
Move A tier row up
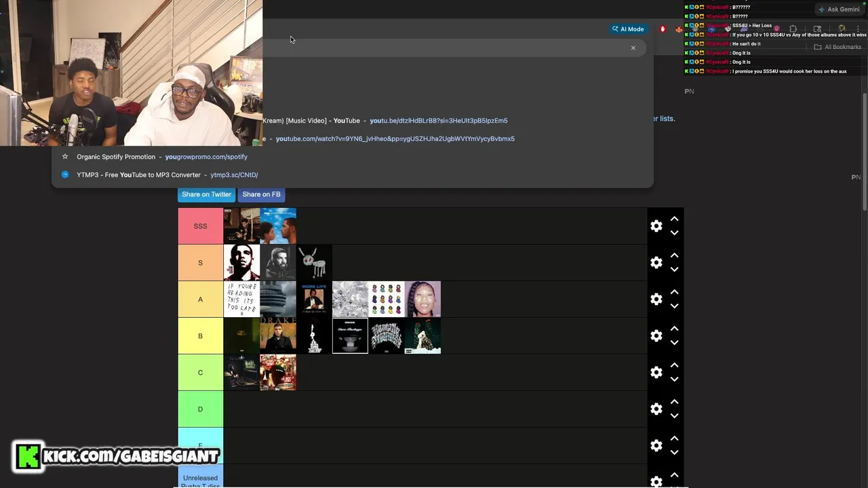coord(675,292)
